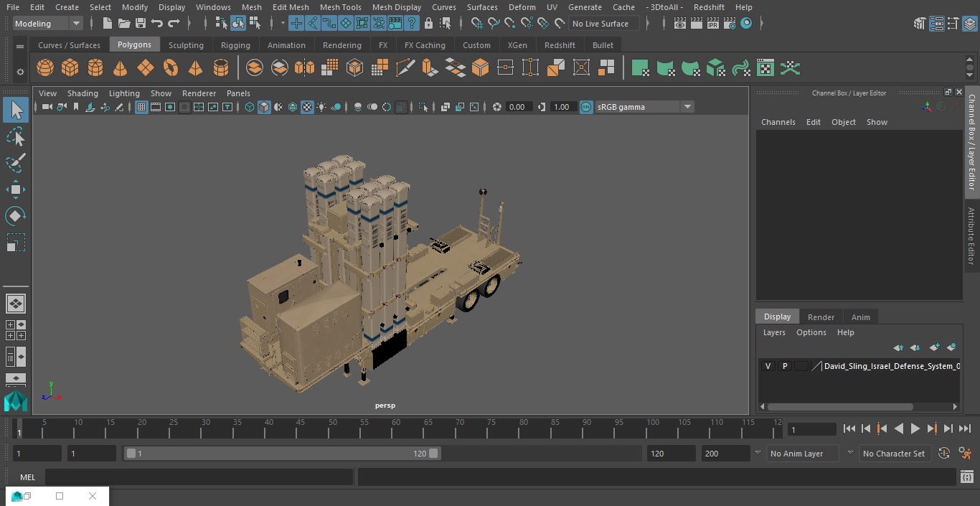The image size is (980, 506).
Task: Activate the Scale tool in the toolbox
Action: click(x=16, y=243)
